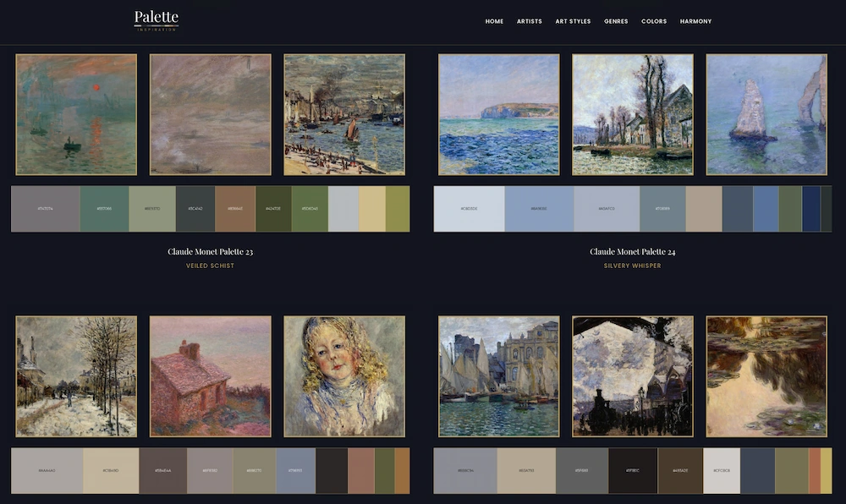Pick the terracotta swatch below the child portrait
This screenshot has height=504, width=846.
[361, 470]
